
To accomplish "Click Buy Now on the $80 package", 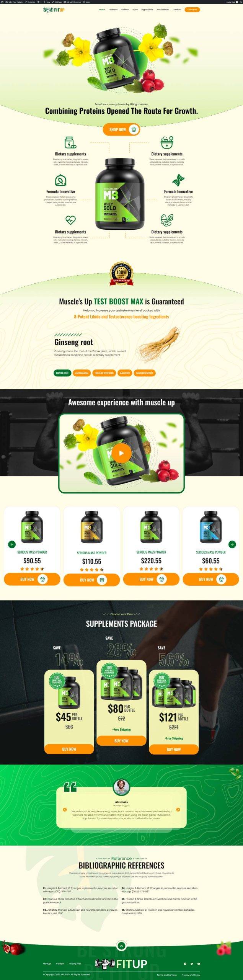I will 121,741.
